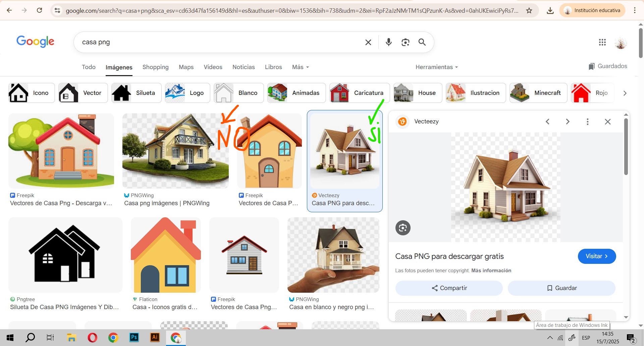
Task: Open Google apps grid
Action: point(602,42)
